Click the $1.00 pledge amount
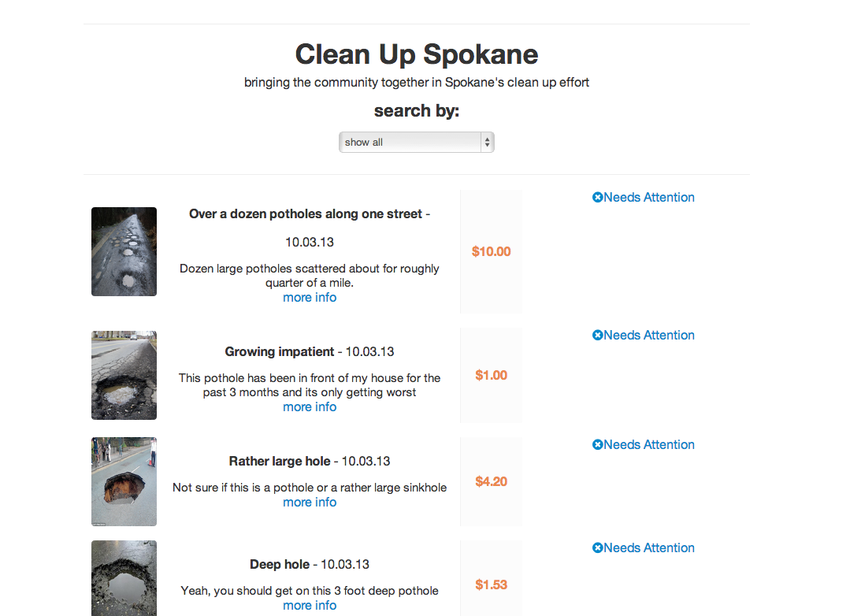This screenshot has height=616, width=850. click(x=491, y=376)
